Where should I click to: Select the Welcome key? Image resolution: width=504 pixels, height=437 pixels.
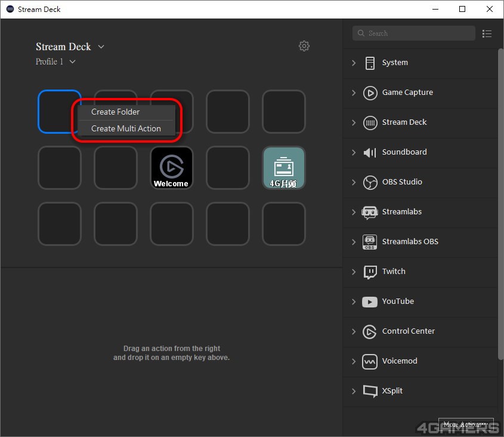[171, 168]
